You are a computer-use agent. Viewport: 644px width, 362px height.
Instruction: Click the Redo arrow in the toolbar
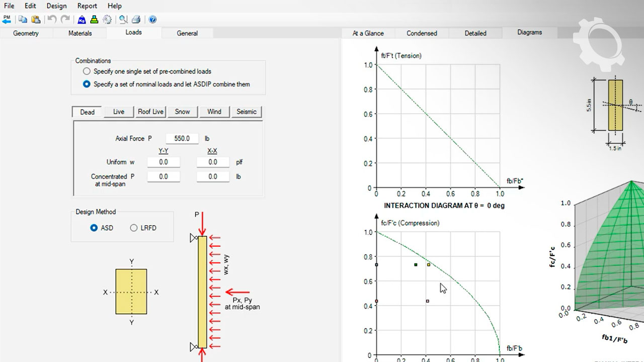(x=65, y=20)
